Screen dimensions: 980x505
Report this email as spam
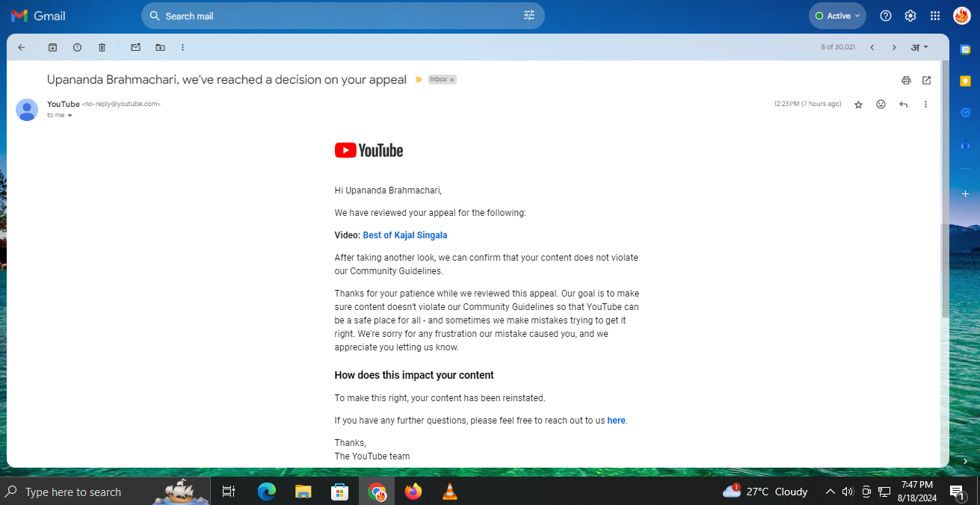click(77, 47)
